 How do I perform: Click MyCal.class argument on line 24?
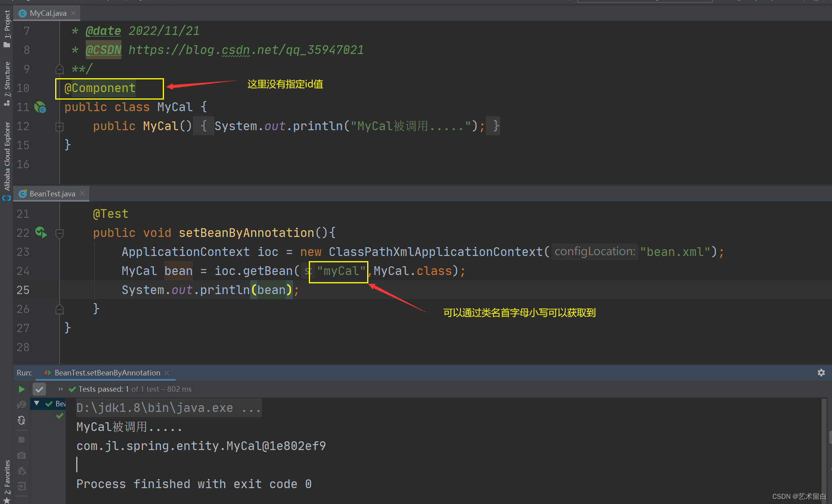pyautogui.click(x=412, y=271)
